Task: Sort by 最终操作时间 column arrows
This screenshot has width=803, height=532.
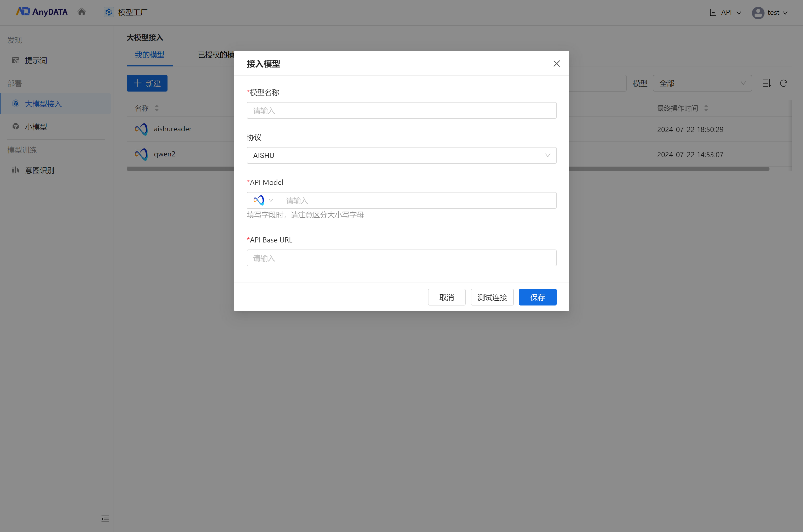Action: coord(706,108)
